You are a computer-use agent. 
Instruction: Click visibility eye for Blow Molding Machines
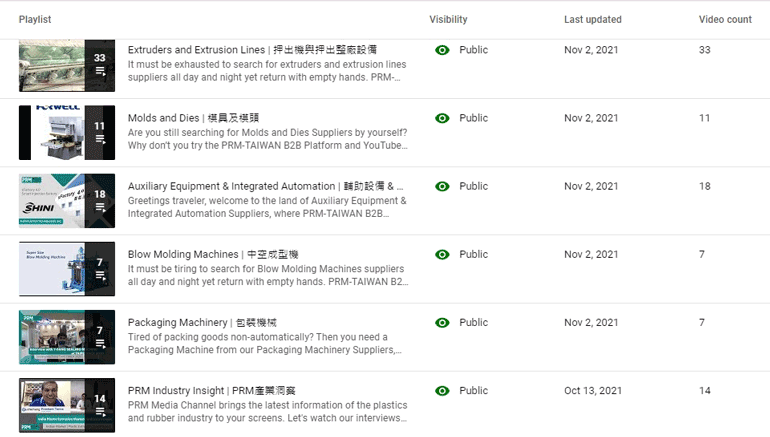tap(442, 254)
